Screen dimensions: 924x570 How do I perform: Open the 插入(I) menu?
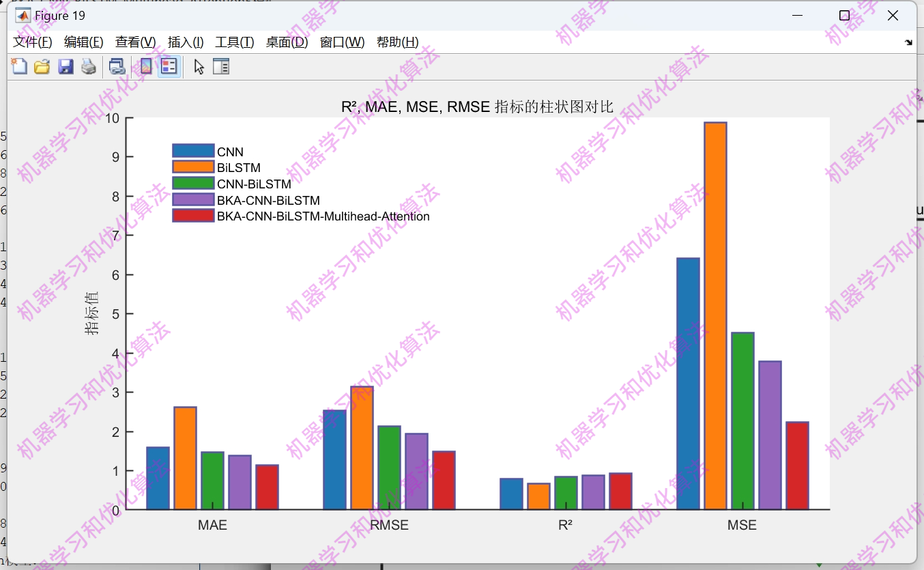click(186, 42)
